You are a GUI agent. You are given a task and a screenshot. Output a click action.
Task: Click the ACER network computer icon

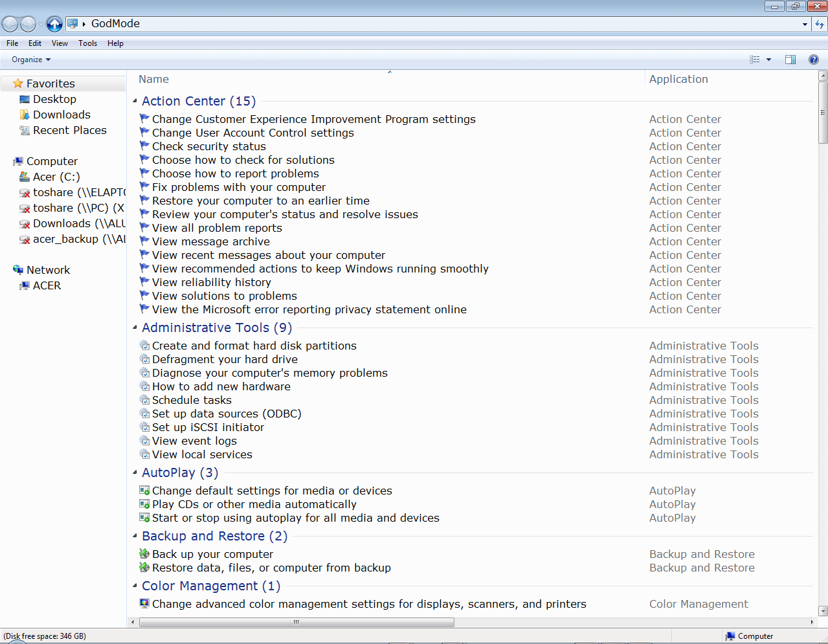point(25,285)
